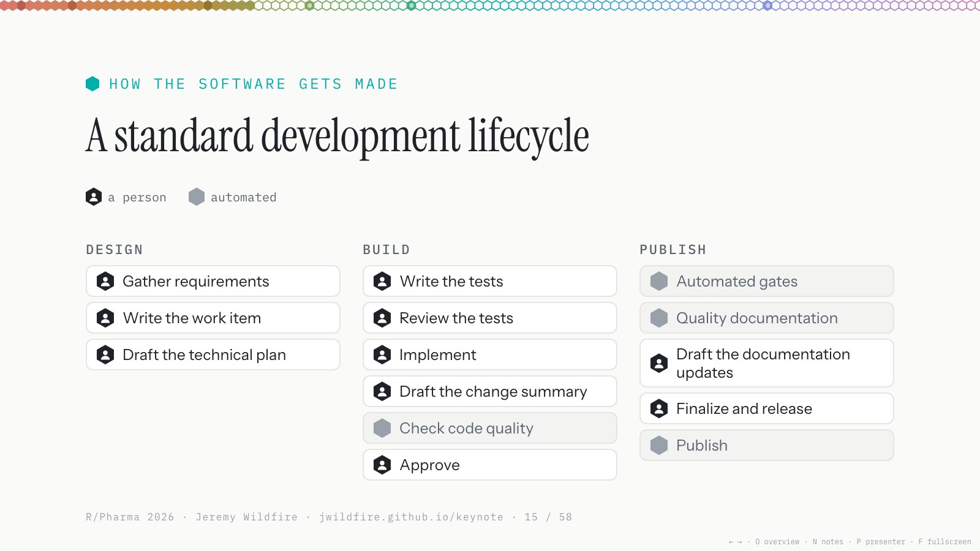Click the 'P presenter' shortcut hint
The width and height of the screenshot is (980, 551).
[881, 542]
